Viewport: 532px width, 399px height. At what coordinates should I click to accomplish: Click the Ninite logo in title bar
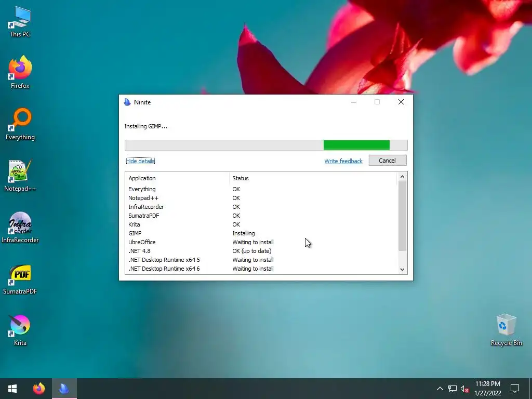[x=127, y=102]
